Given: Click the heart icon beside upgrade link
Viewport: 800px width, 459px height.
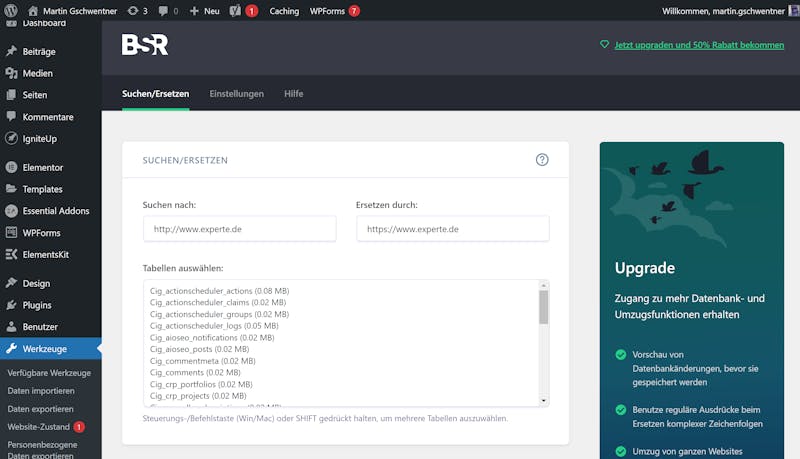Looking at the screenshot, I should pos(605,44).
